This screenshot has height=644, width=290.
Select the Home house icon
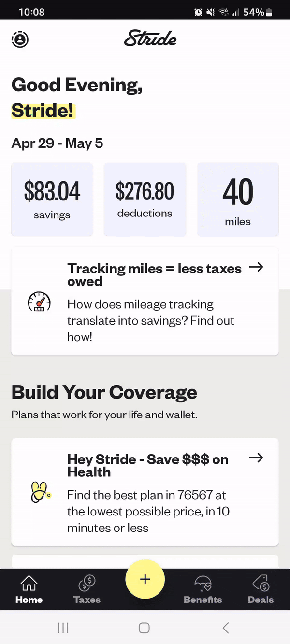[29, 584]
